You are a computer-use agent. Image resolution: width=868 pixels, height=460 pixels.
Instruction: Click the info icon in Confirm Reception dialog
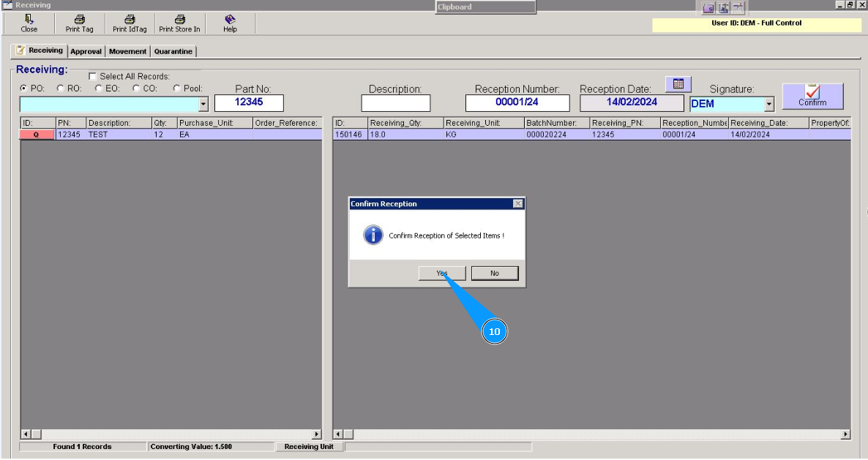coord(373,235)
